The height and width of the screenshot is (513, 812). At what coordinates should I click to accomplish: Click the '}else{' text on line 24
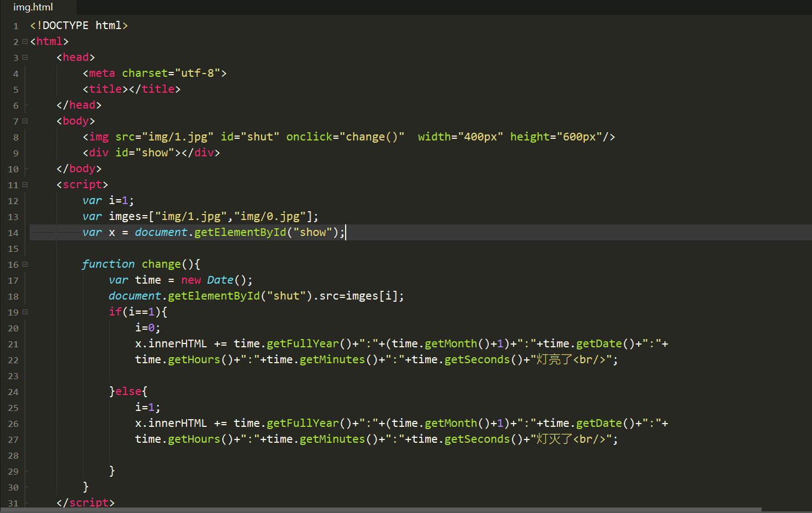point(128,391)
